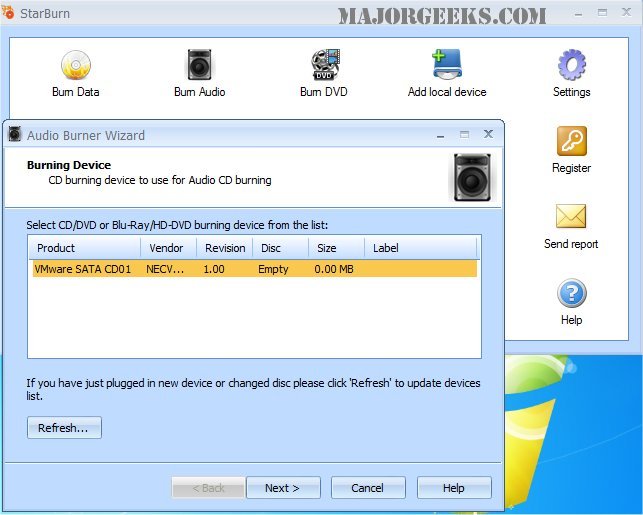643x515 pixels.
Task: Click the Add local device icon
Action: [x=447, y=64]
